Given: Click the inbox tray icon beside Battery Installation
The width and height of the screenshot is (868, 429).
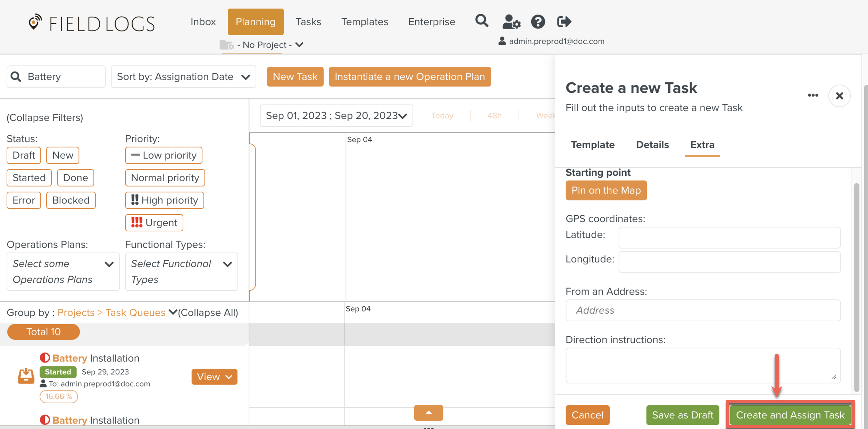Looking at the screenshot, I should tap(26, 376).
